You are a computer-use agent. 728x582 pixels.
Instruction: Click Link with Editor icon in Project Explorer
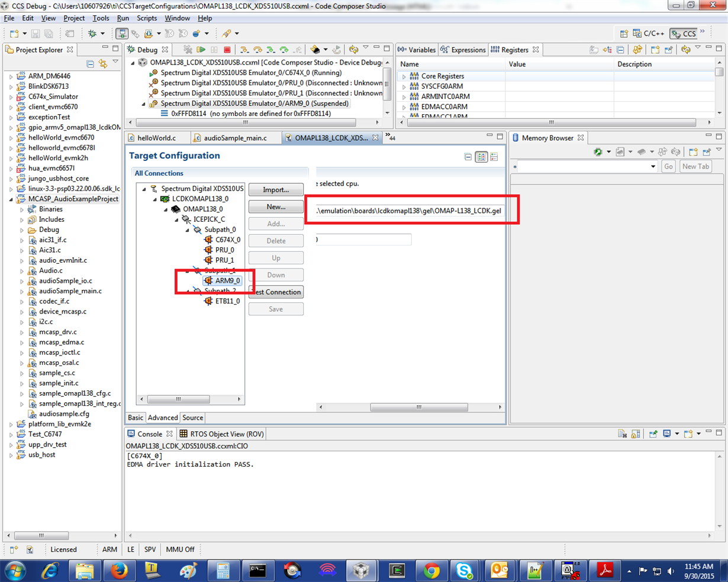coord(103,63)
